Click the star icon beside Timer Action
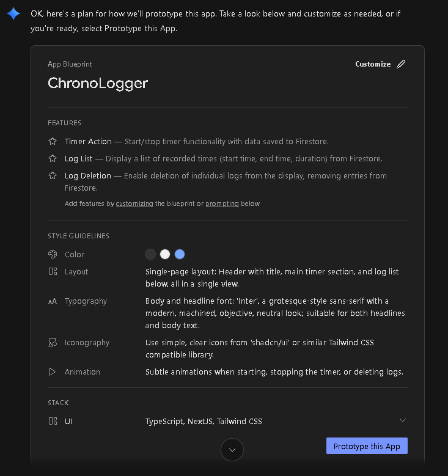 pos(53,142)
